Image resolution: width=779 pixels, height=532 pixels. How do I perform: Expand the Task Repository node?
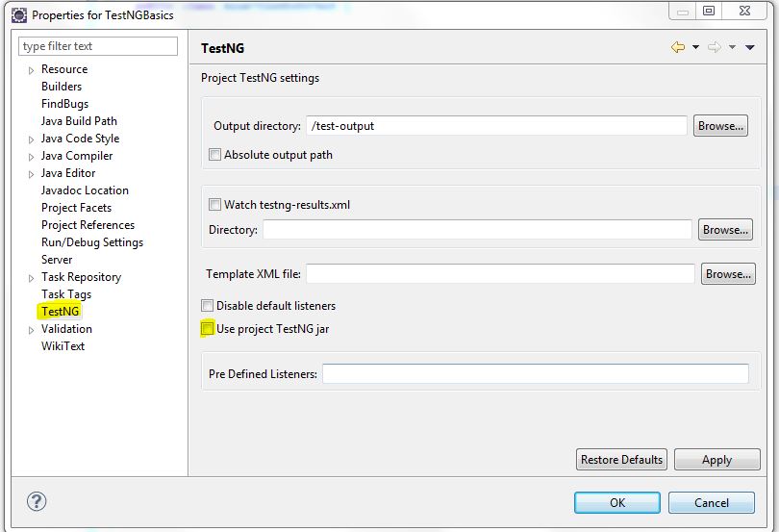(x=32, y=278)
